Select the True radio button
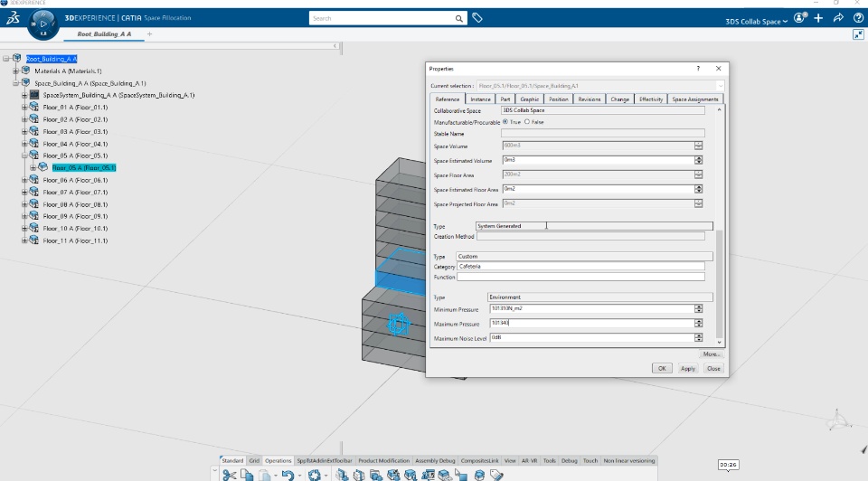 click(505, 122)
